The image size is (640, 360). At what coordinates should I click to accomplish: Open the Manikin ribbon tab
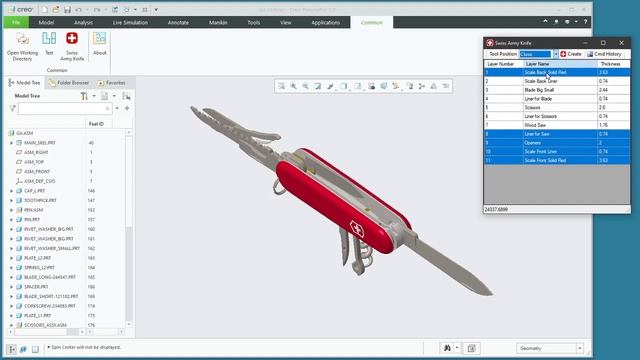(218, 22)
